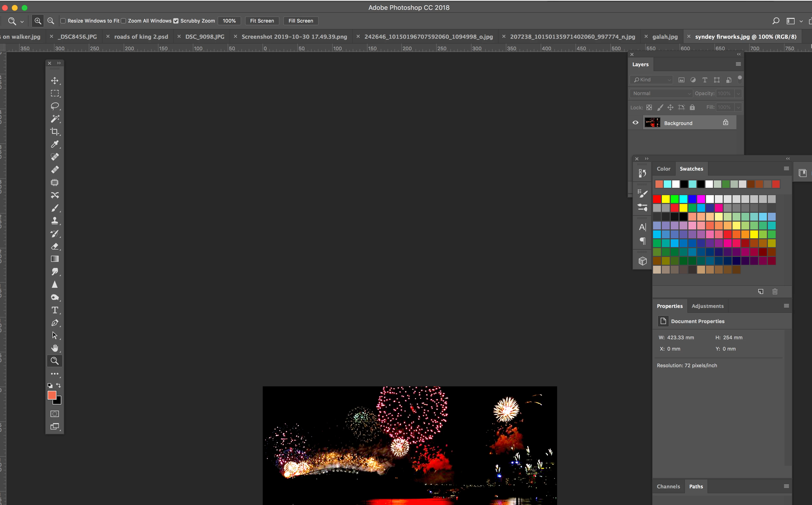Select the Hand tool
Viewport: 812px width, 505px height.
tap(54, 348)
